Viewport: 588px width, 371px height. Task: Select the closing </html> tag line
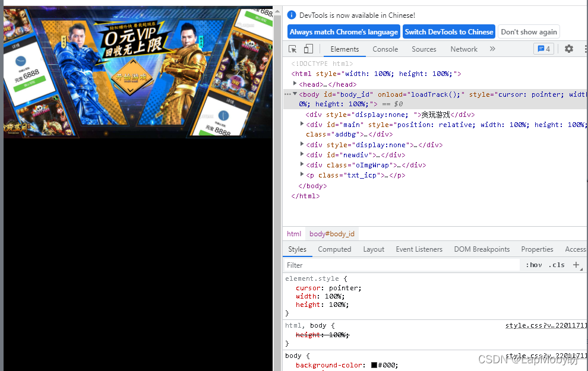(305, 196)
